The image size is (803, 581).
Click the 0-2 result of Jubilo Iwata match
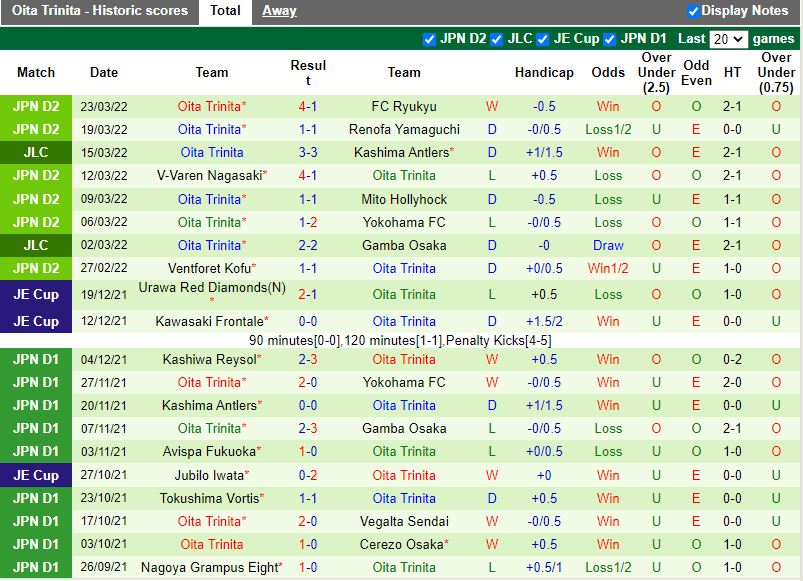(x=308, y=476)
